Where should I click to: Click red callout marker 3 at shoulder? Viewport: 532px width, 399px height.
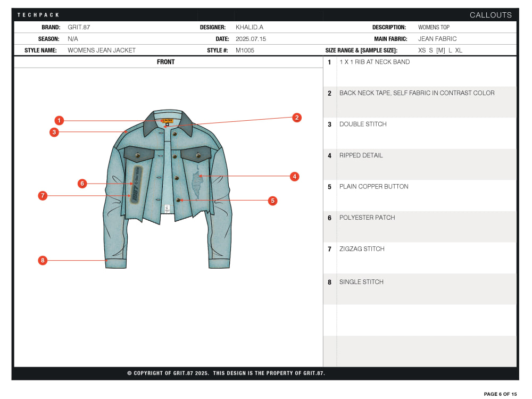(54, 132)
